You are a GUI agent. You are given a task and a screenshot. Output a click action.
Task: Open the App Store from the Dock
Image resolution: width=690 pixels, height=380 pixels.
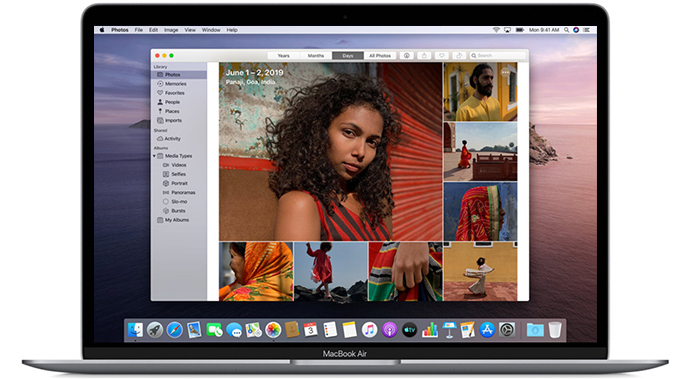[x=487, y=330]
